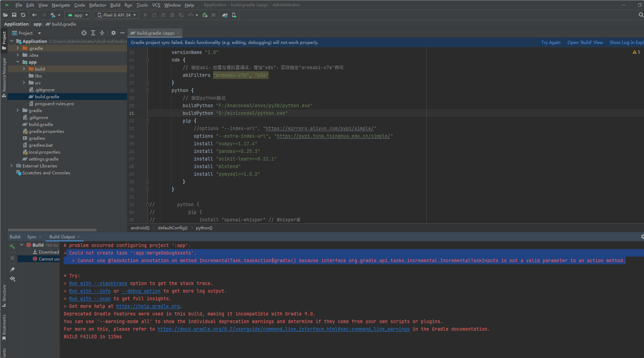Sync Project with Gradle Files icon
644x358 pixels.
[x=225, y=15]
